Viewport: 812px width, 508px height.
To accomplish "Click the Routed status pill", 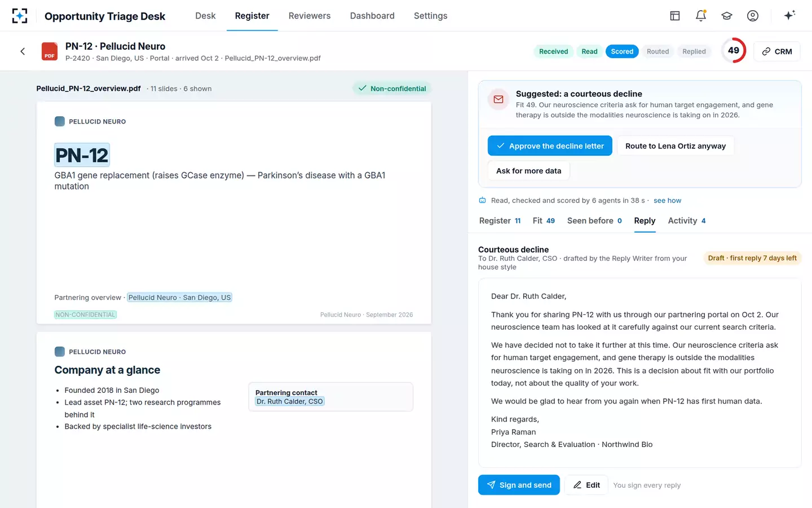I will point(657,51).
